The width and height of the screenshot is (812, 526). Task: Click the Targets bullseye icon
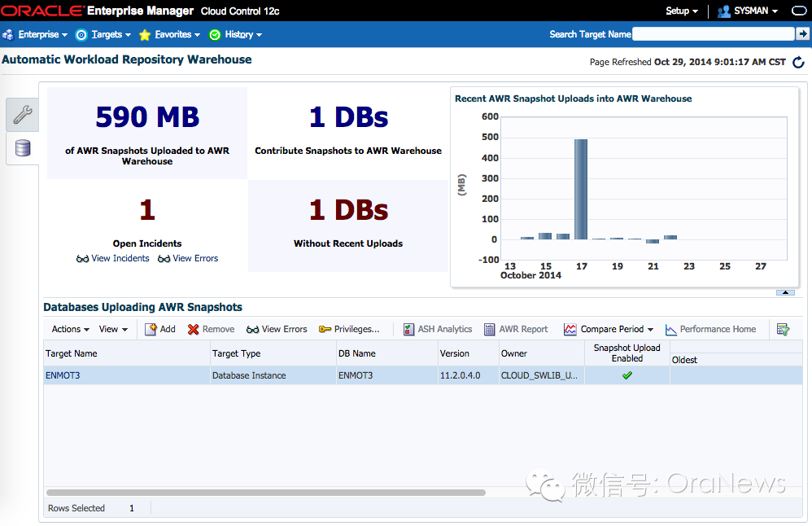(81, 35)
